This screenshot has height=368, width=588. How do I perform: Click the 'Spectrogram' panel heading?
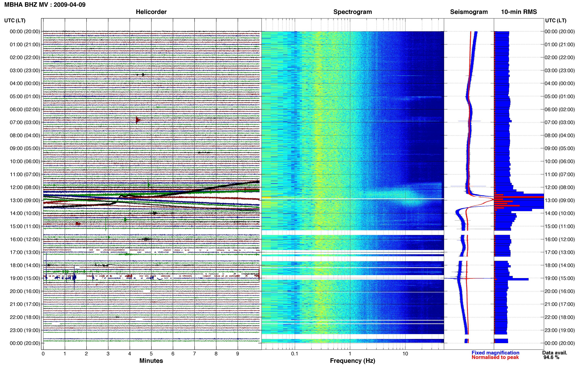pyautogui.click(x=352, y=12)
